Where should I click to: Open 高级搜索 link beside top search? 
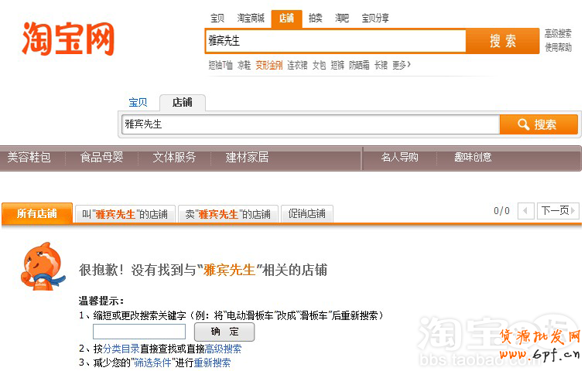coord(558,34)
